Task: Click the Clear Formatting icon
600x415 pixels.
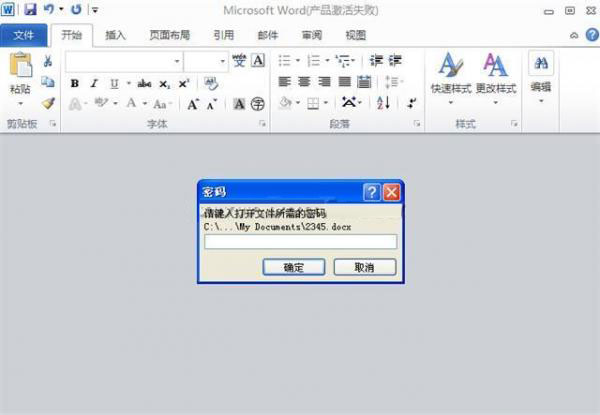Action: click(211, 83)
